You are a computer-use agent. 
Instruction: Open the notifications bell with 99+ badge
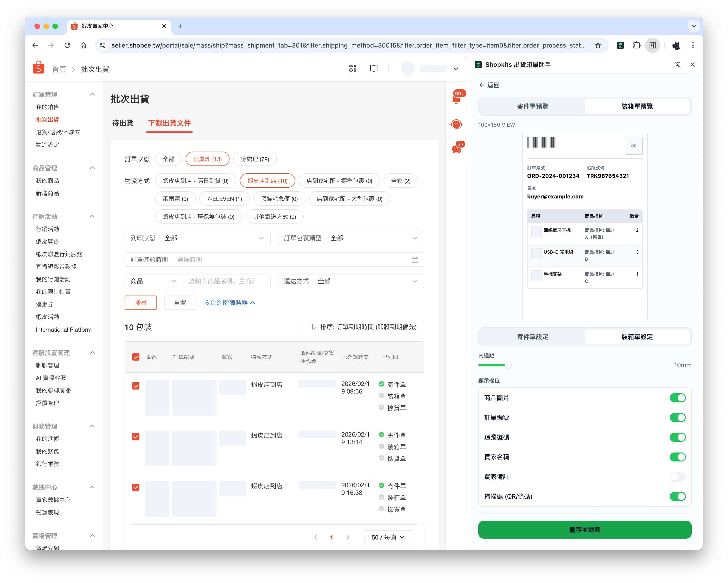point(457,98)
